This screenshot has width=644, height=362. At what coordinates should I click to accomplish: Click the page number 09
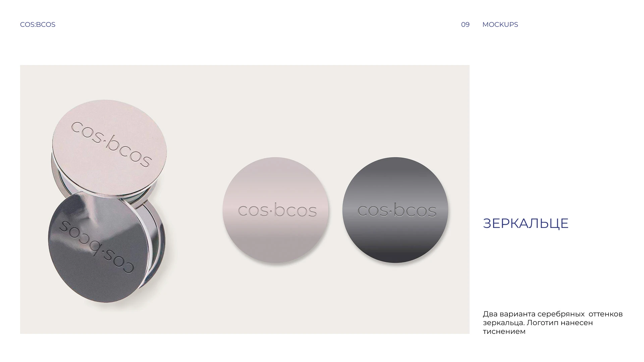tap(465, 24)
